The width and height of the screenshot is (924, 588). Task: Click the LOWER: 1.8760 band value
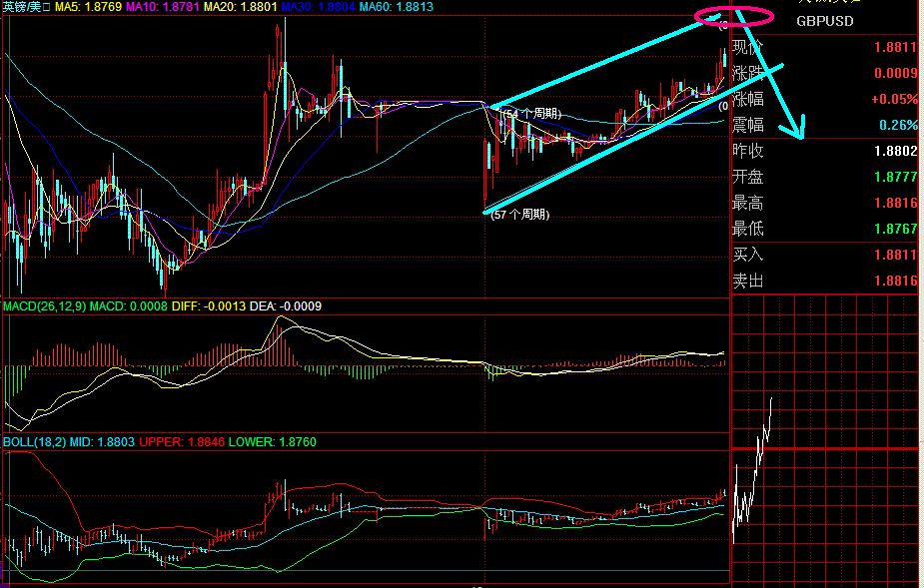pyautogui.click(x=273, y=442)
